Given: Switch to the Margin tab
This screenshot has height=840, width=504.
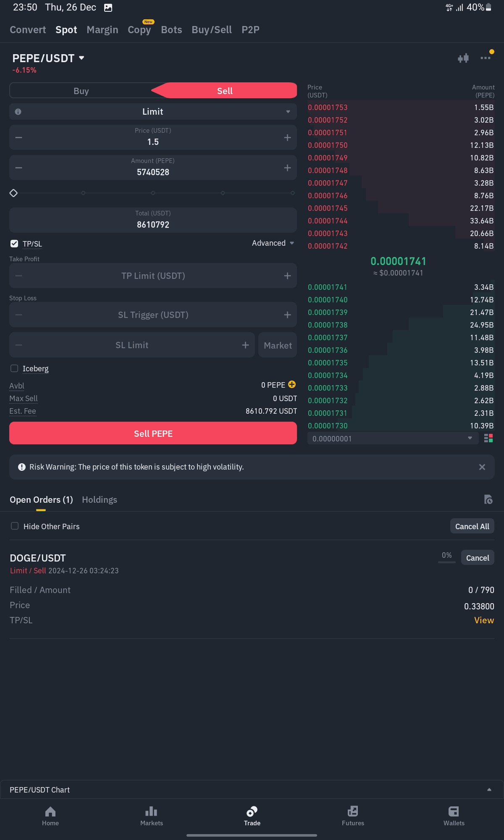Looking at the screenshot, I should [102, 30].
